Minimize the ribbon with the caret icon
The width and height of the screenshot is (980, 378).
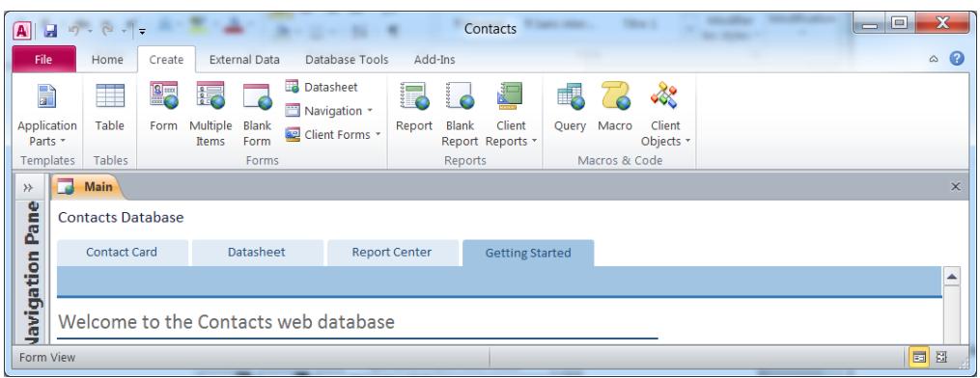[934, 59]
